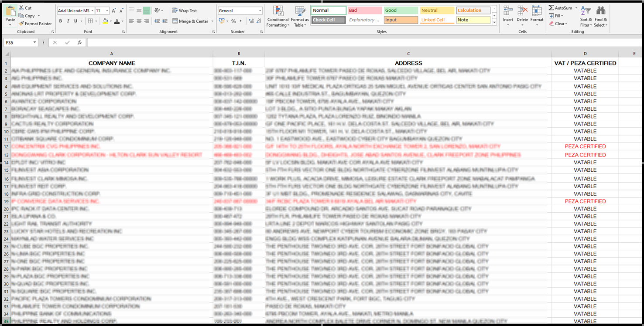The image size is (644, 326).
Task: Apply the Check Cell style
Action: pos(329,20)
